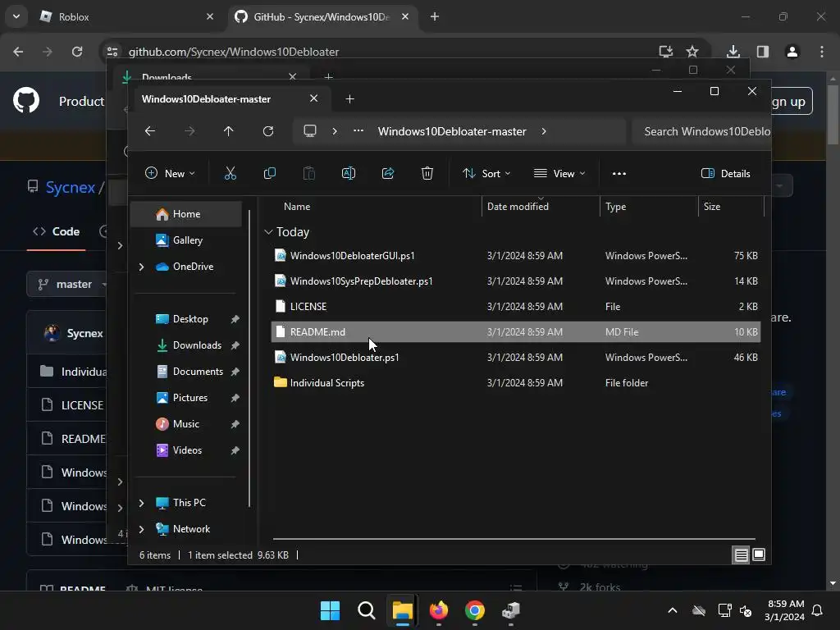
Task: Click the PC monitor icon in address bar
Action: point(309,131)
